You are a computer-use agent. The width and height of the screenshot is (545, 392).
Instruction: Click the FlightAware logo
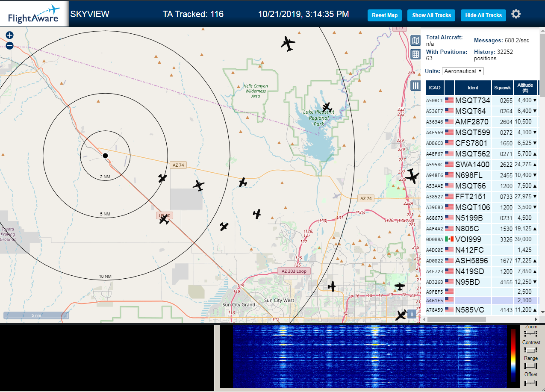34,14
